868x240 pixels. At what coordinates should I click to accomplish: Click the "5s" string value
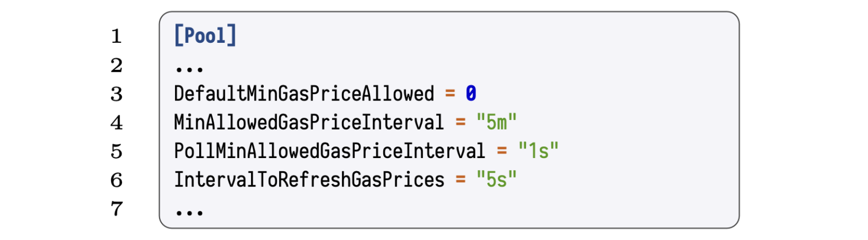click(496, 180)
